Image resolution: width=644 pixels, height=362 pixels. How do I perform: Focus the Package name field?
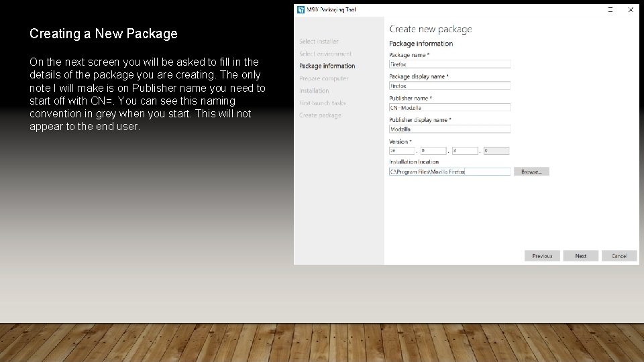point(449,64)
